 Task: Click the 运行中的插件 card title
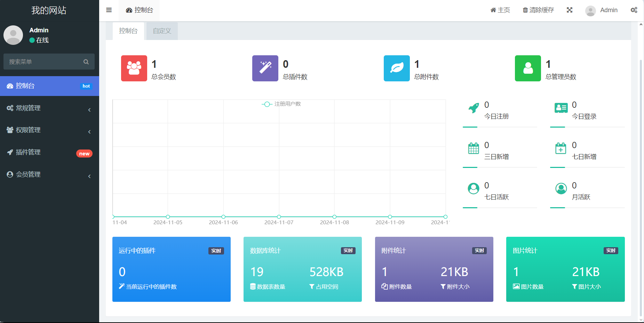[x=137, y=251]
